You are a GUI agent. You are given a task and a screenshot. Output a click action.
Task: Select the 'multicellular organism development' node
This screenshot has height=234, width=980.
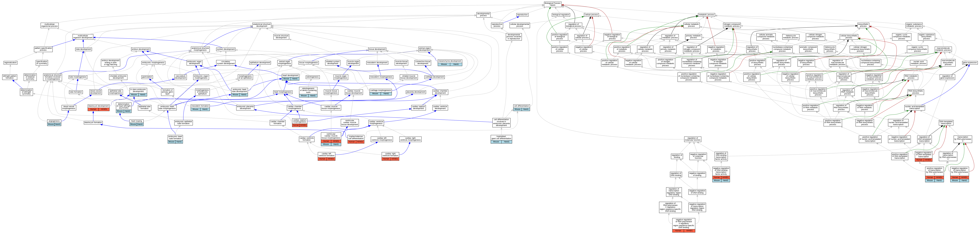tap(83, 37)
